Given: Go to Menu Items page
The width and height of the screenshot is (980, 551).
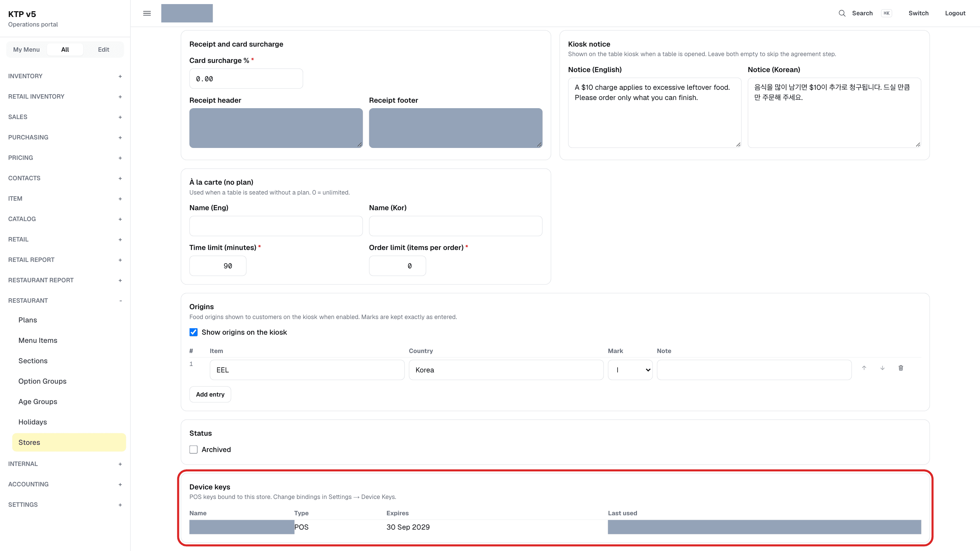Looking at the screenshot, I should [69, 340].
